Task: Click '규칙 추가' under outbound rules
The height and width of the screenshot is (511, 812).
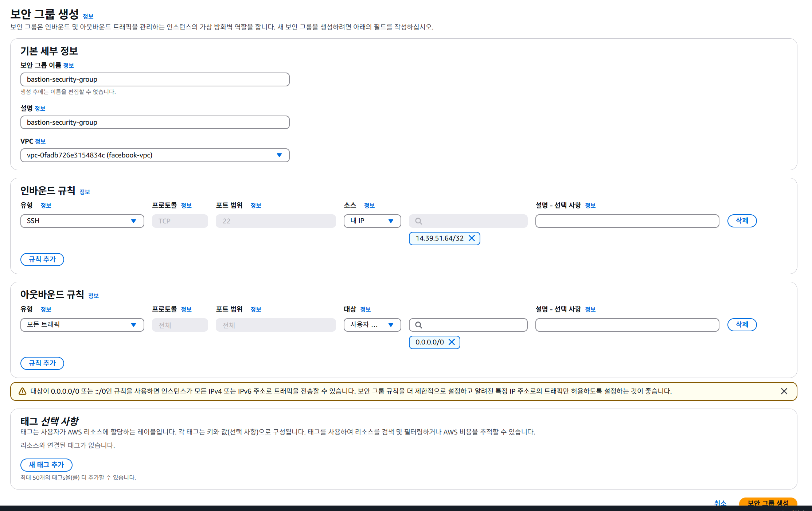Action: (42, 363)
